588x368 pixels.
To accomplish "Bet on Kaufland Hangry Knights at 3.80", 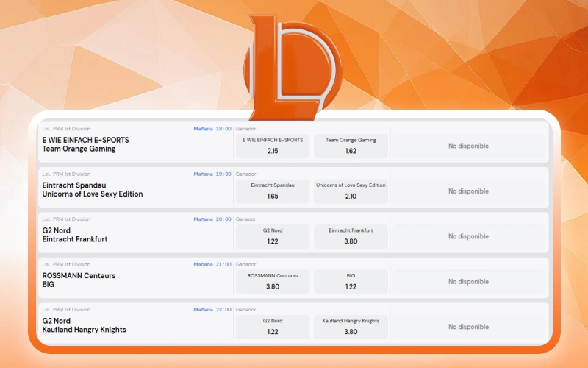I will coord(351,327).
